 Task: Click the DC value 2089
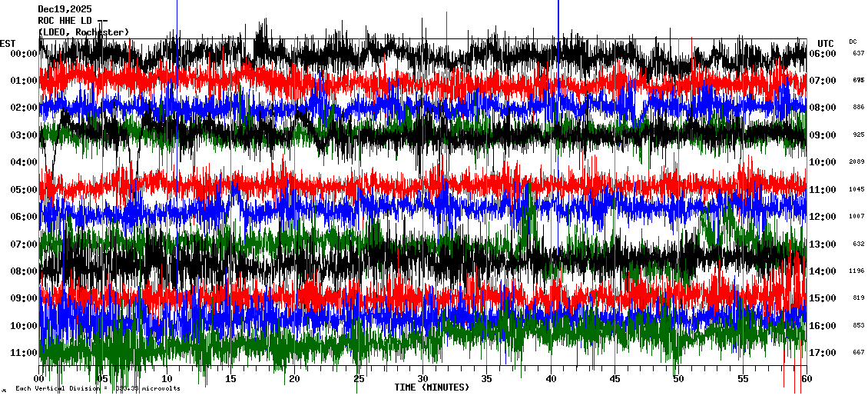click(857, 162)
